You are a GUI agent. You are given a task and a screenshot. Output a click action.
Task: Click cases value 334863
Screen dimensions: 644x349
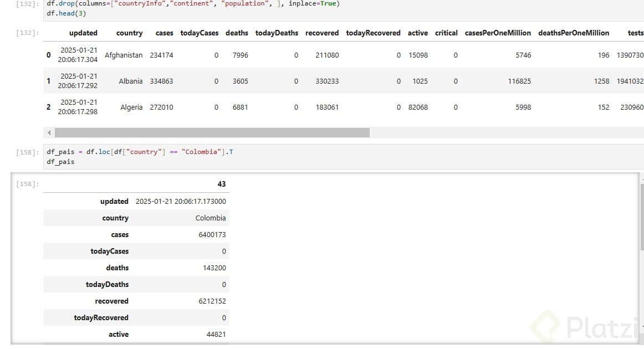[x=161, y=81]
